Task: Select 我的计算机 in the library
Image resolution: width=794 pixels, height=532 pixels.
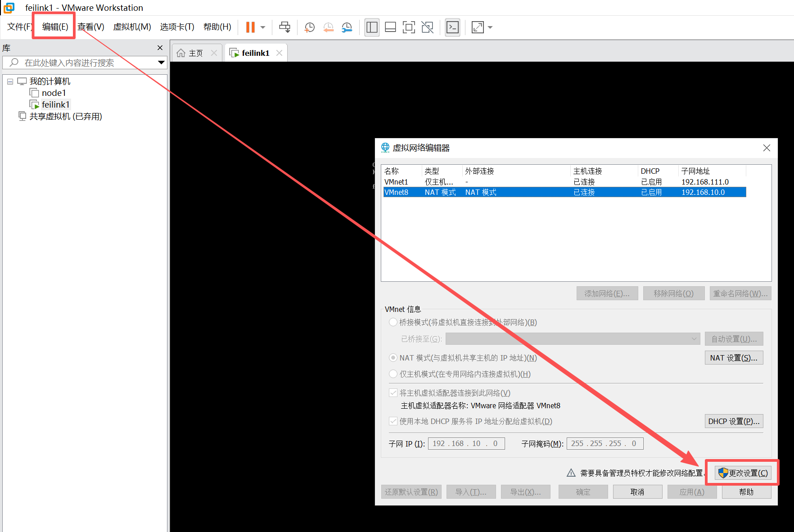Action: 50,81
